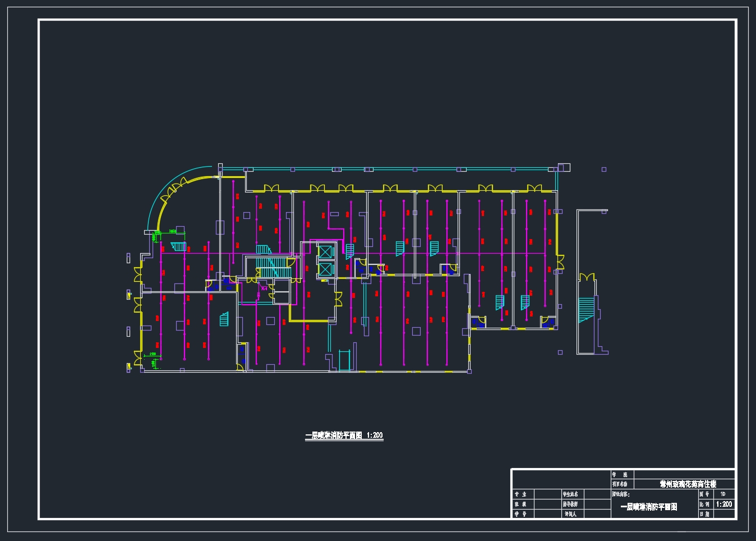Click the 日期 label in title block
This screenshot has height=541, width=756.
coord(704,514)
